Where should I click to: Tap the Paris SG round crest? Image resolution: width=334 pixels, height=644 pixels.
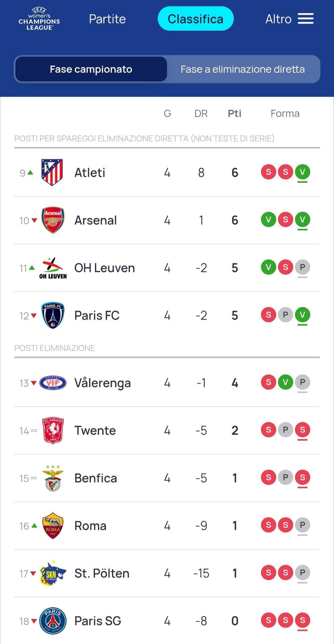click(x=53, y=621)
